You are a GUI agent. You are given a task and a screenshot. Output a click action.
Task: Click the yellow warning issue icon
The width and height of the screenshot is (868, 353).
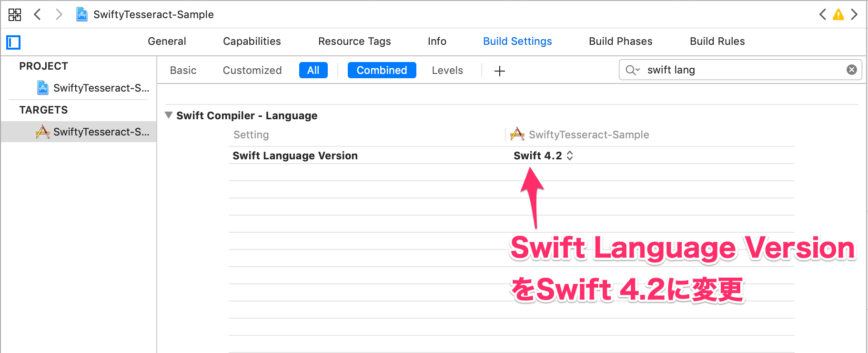pos(838,15)
